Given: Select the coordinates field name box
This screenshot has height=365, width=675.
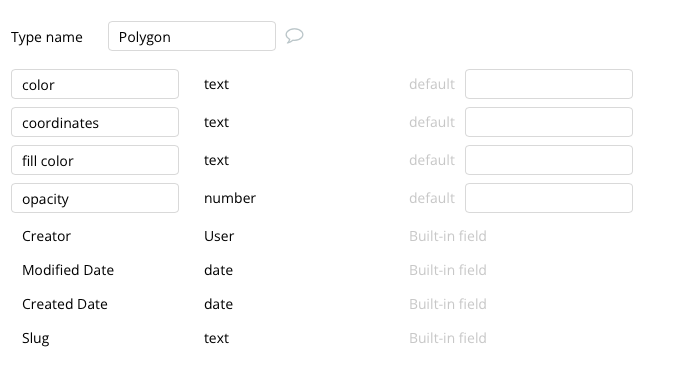Looking at the screenshot, I should coord(95,122).
